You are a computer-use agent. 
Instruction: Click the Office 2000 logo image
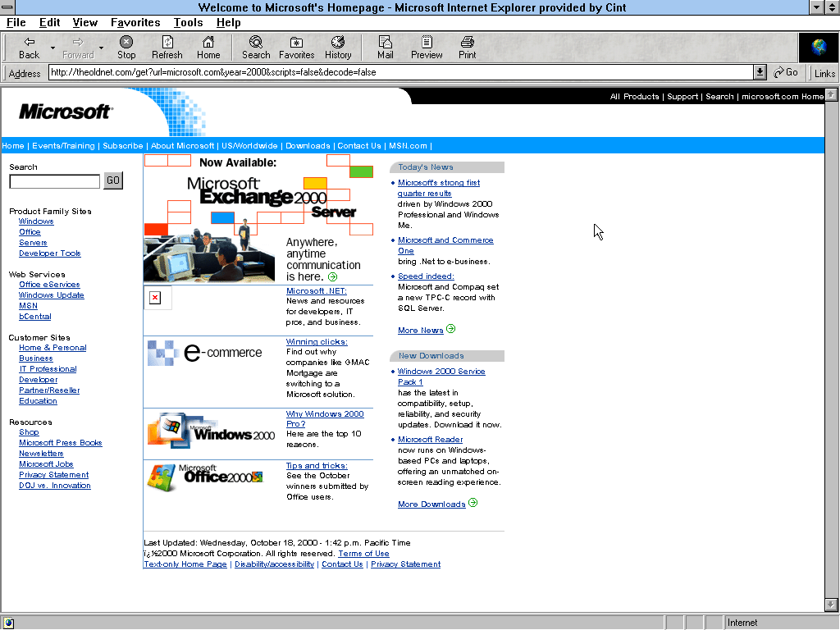pos(205,477)
